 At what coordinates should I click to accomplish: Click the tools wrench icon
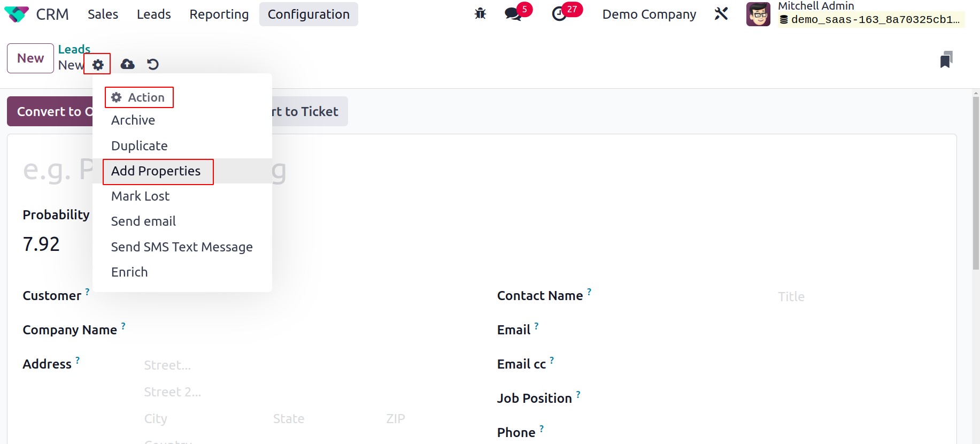721,14
